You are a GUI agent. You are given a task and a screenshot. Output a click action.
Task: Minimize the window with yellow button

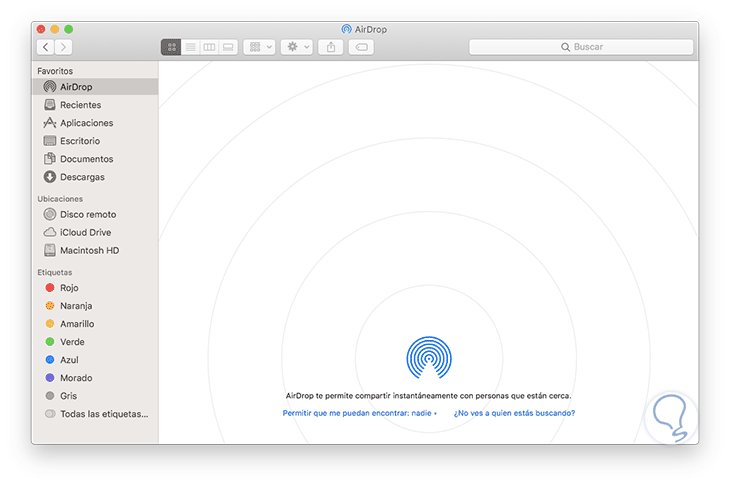55,29
